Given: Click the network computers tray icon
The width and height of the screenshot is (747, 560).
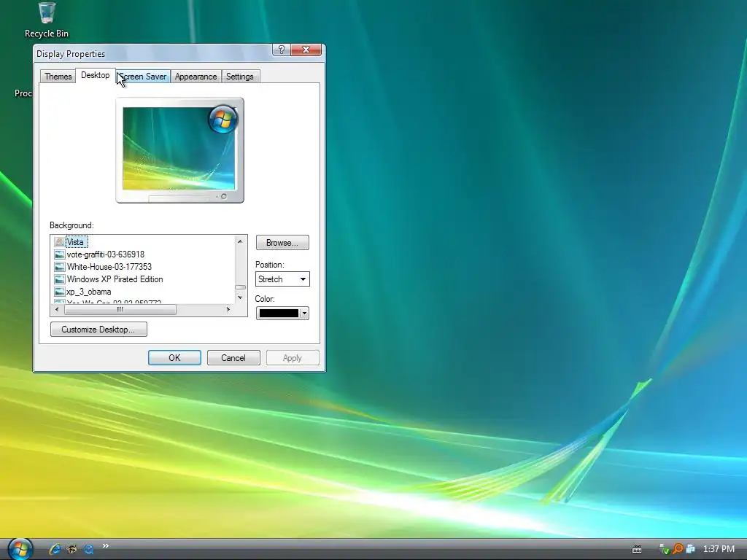Looking at the screenshot, I should [x=690, y=549].
